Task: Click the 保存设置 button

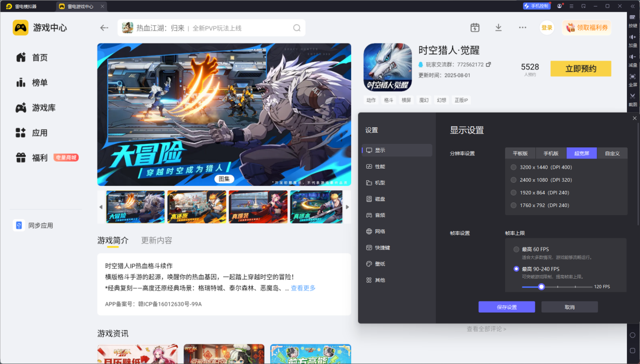Action: coord(507,307)
